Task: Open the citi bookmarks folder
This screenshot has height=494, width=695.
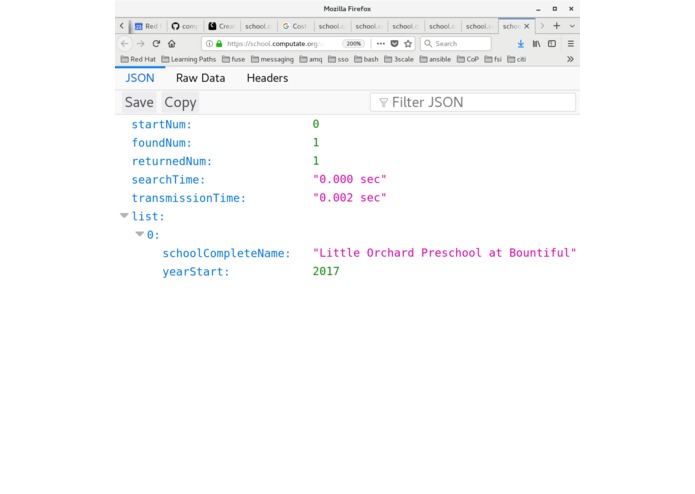Action: pyautogui.click(x=516, y=59)
